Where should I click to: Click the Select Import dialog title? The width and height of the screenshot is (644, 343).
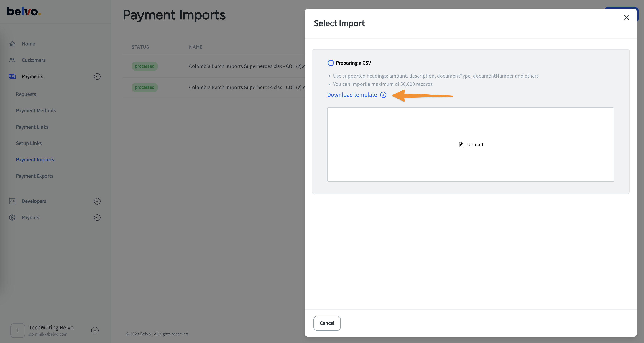click(339, 23)
